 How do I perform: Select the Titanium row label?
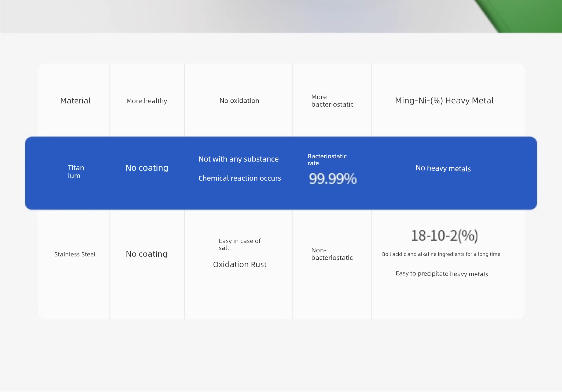click(x=76, y=172)
